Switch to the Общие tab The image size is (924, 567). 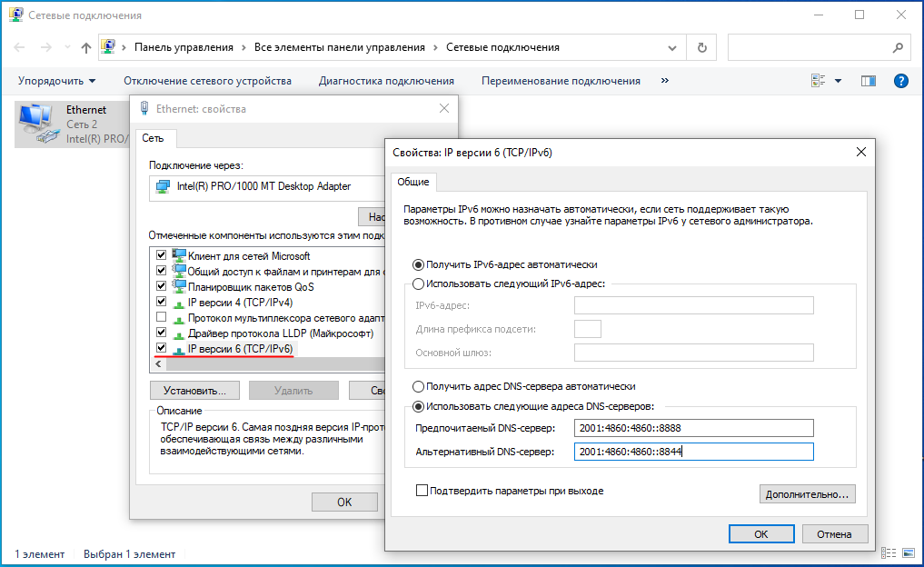415,182
